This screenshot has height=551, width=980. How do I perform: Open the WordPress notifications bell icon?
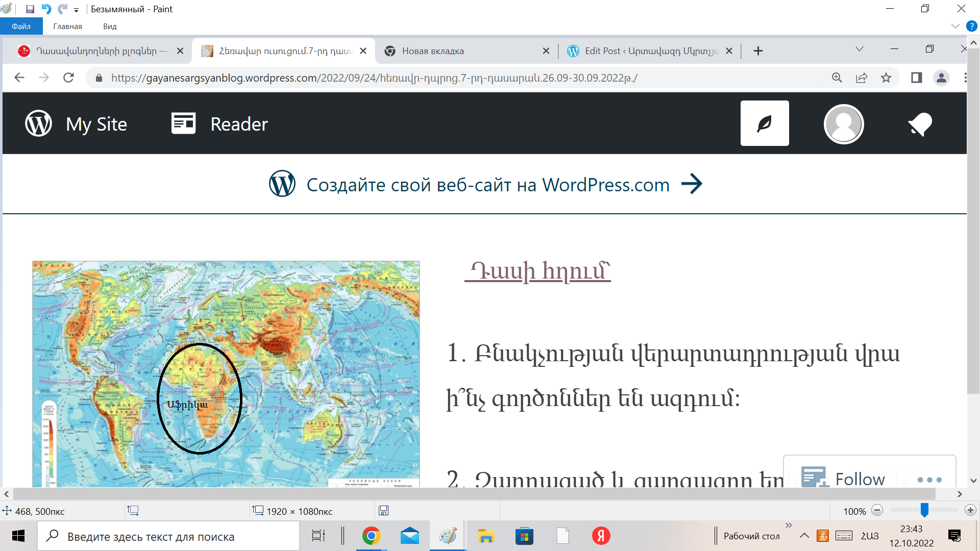click(x=920, y=124)
